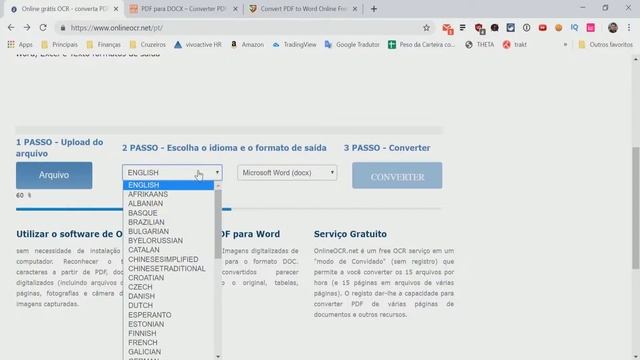Click the Serviço Gratuito heading
The width and height of the screenshot is (640, 360).
pyautogui.click(x=350, y=234)
